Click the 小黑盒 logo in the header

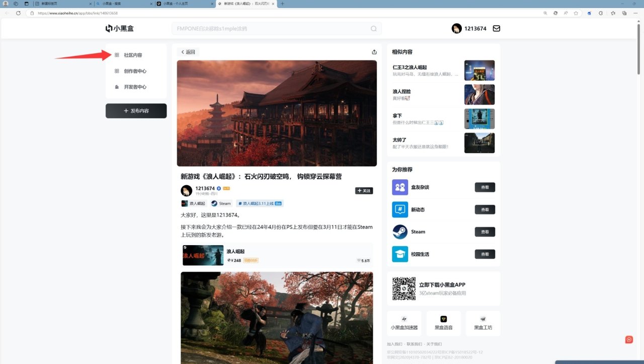(119, 29)
